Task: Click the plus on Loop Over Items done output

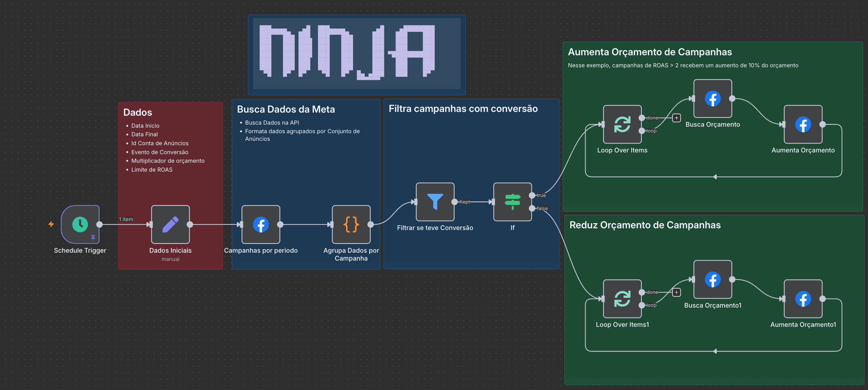Action: click(x=676, y=117)
